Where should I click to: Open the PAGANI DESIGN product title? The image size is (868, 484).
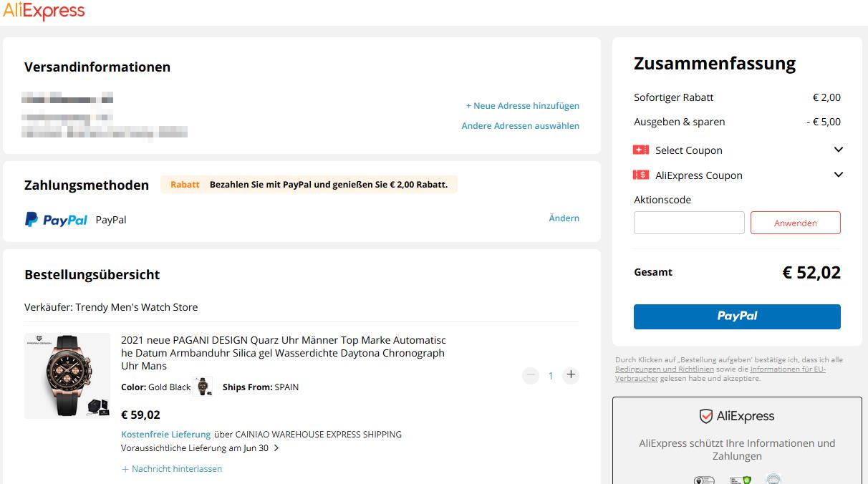coord(284,353)
